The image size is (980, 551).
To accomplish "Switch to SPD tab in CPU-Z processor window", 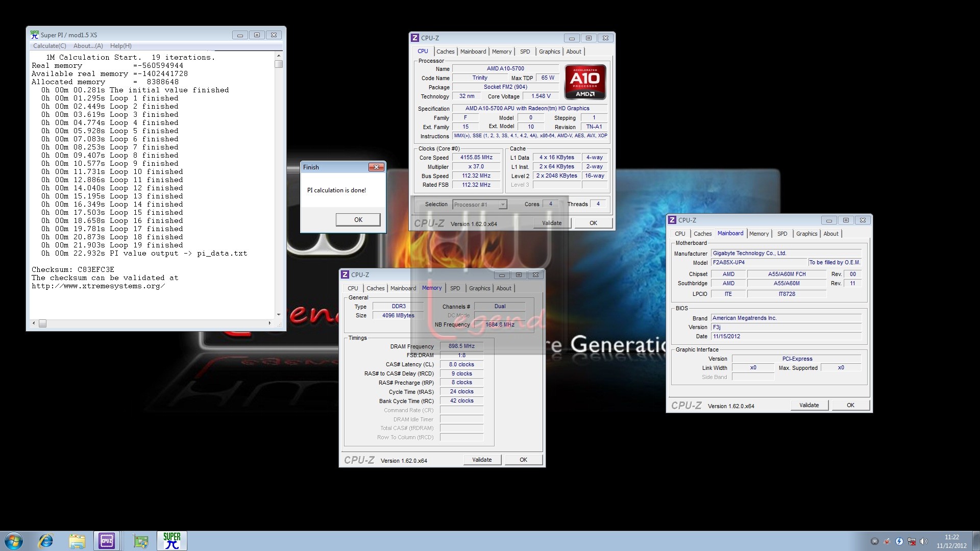I will [525, 52].
